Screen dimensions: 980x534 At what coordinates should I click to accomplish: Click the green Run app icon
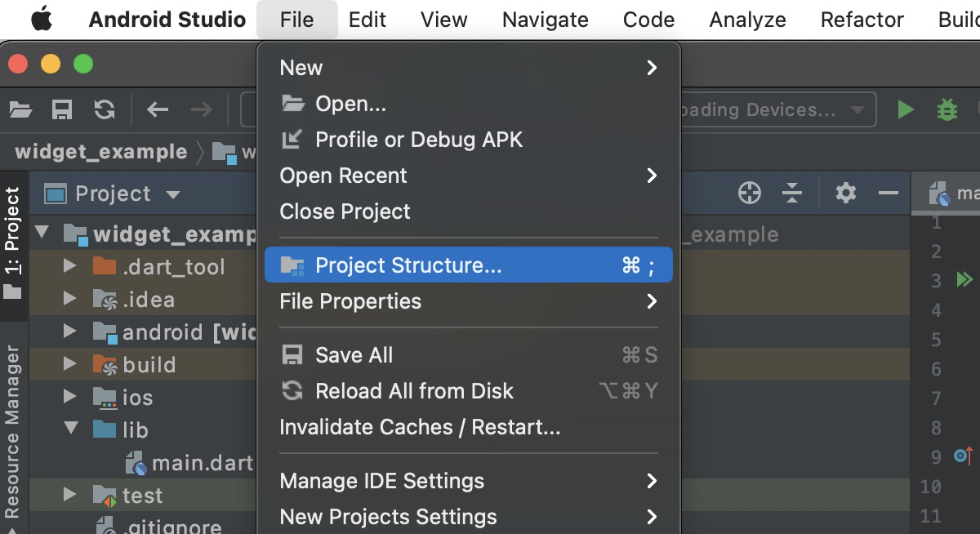(905, 109)
